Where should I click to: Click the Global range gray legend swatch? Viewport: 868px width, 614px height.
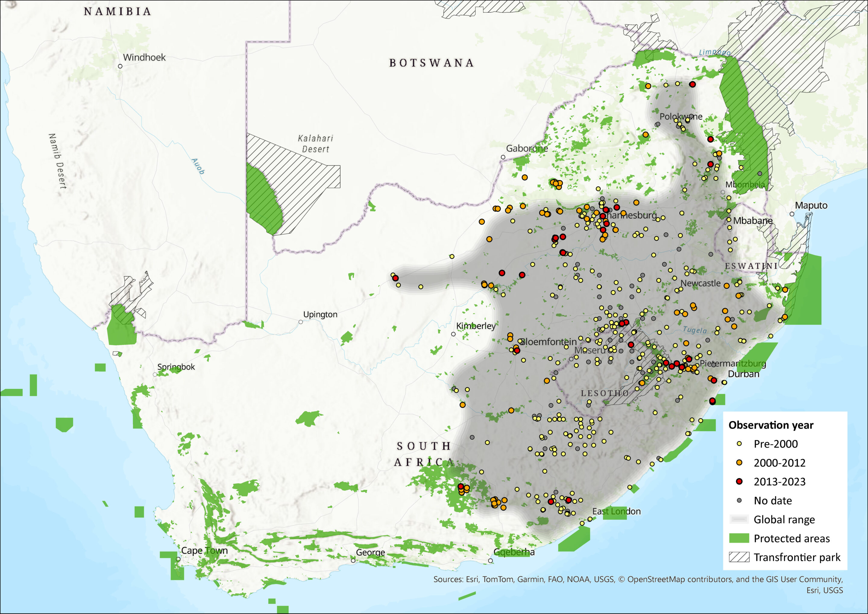click(739, 519)
